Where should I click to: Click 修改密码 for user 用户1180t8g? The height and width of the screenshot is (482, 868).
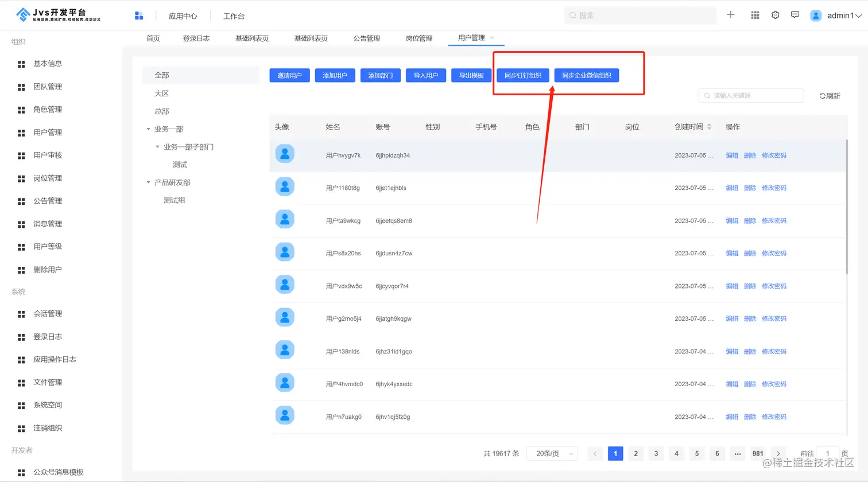point(774,188)
